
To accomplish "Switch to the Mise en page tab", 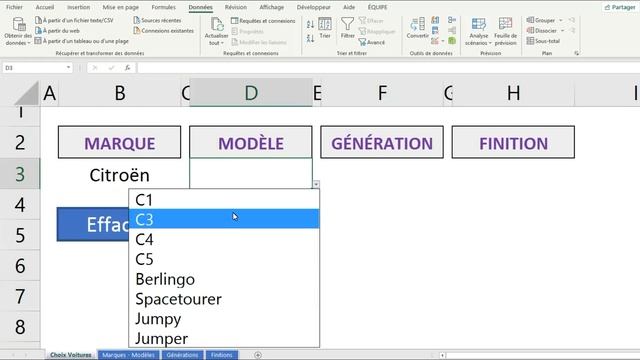I will (120, 7).
